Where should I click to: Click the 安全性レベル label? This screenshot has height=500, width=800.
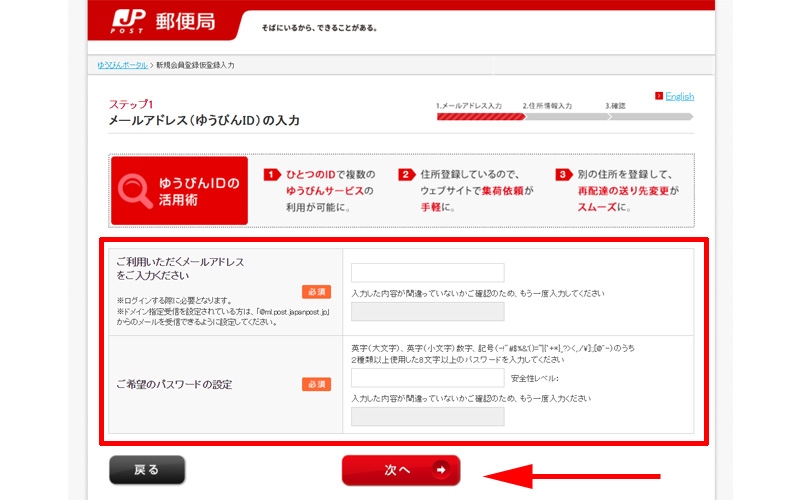[535, 379]
